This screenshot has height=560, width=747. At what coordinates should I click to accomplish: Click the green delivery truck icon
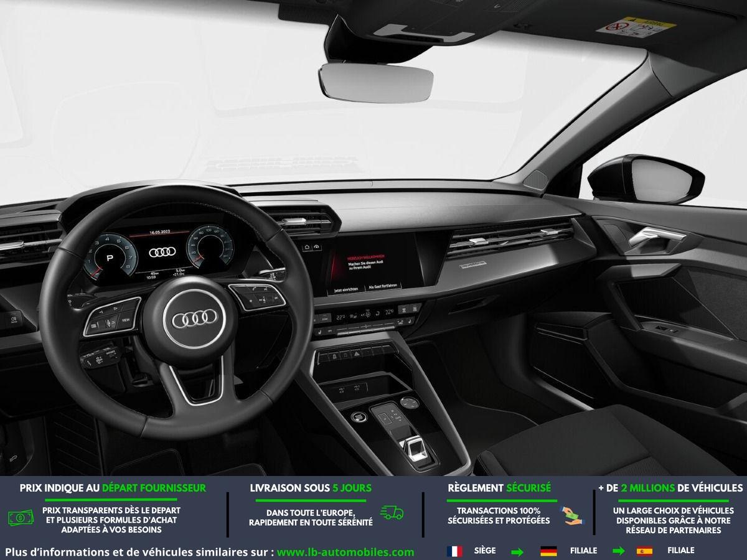point(392,513)
